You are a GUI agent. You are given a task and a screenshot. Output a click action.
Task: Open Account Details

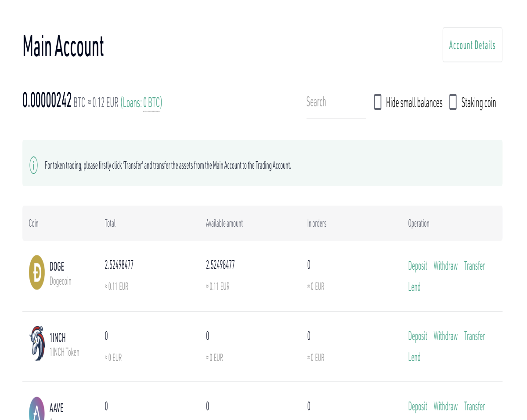(472, 45)
